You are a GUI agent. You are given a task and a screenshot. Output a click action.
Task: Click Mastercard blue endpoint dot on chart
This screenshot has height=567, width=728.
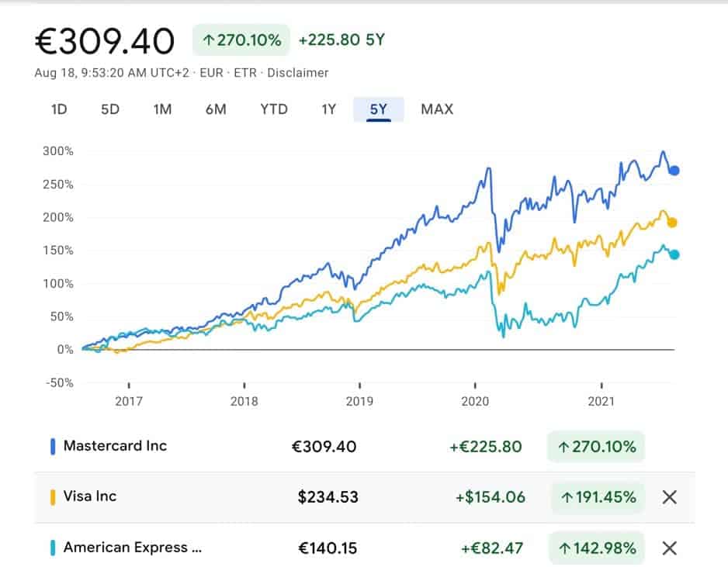(x=674, y=171)
